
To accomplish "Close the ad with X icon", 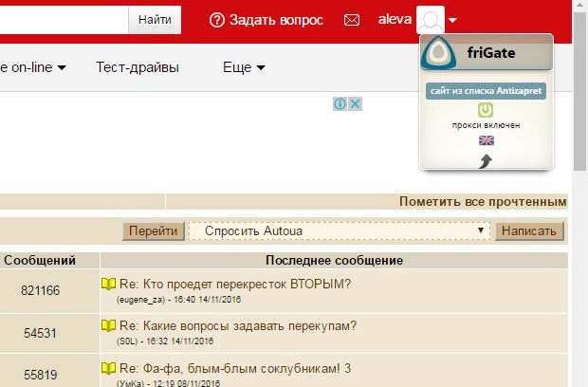I will (356, 103).
